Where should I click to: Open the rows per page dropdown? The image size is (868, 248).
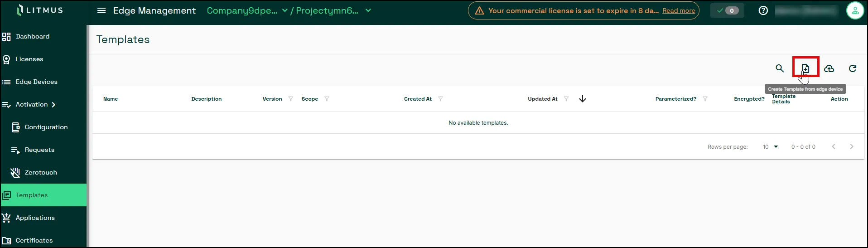pyautogui.click(x=770, y=146)
